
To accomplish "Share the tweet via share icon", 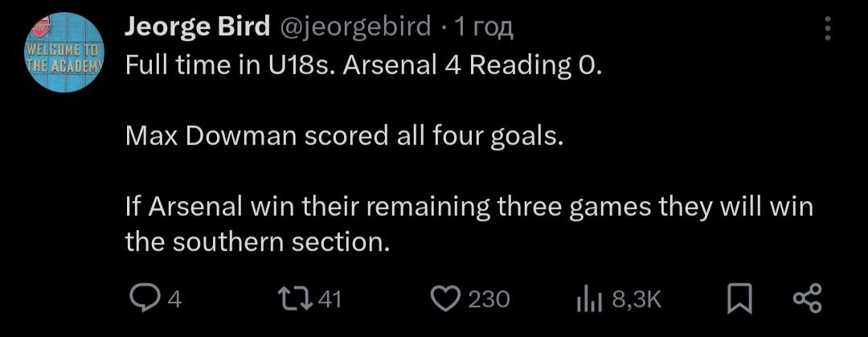I will (x=807, y=299).
